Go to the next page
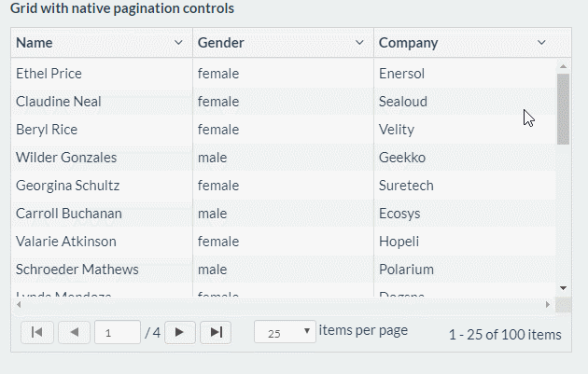 [179, 332]
